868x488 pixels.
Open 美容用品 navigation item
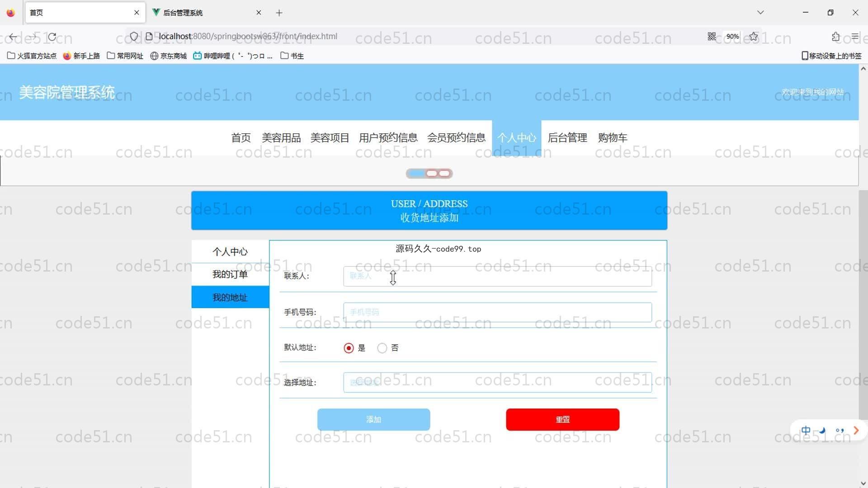pyautogui.click(x=281, y=138)
